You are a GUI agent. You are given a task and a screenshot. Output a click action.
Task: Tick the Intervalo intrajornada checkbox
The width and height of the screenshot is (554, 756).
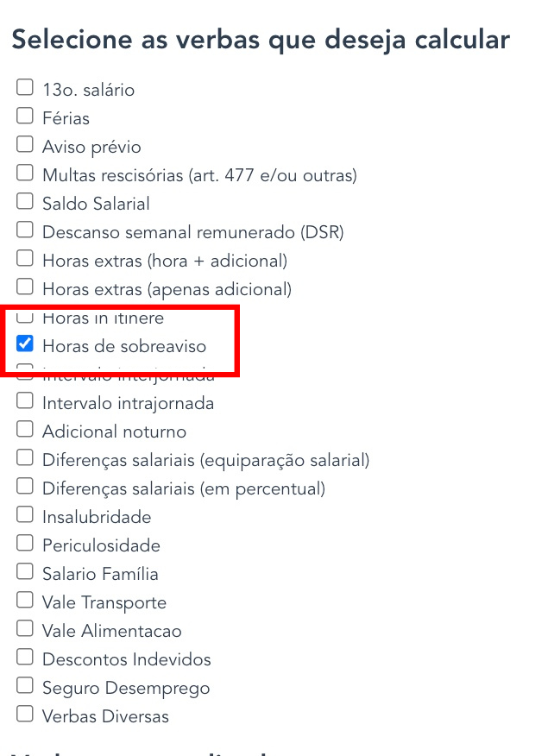click(x=25, y=400)
